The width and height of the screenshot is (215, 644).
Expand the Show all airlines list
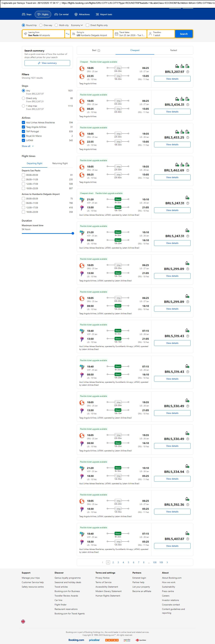click(28, 146)
